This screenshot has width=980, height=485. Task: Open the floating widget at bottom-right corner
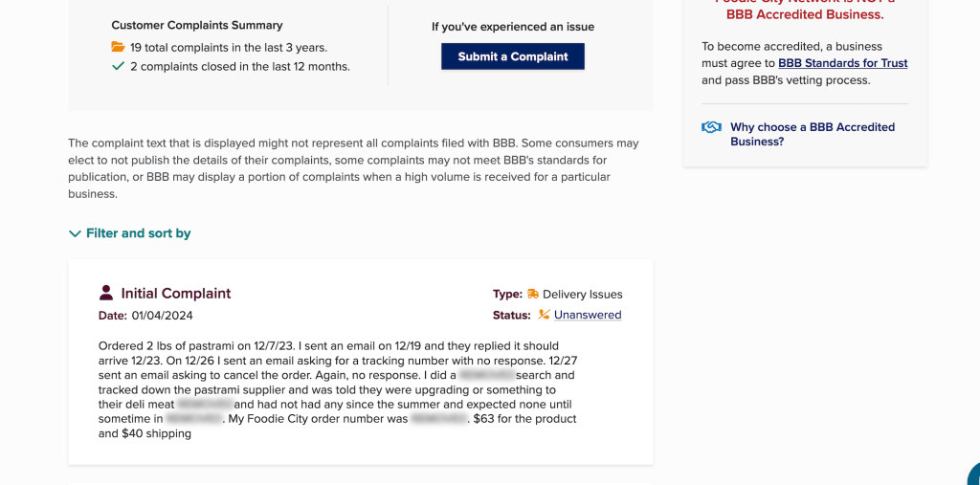point(973,475)
